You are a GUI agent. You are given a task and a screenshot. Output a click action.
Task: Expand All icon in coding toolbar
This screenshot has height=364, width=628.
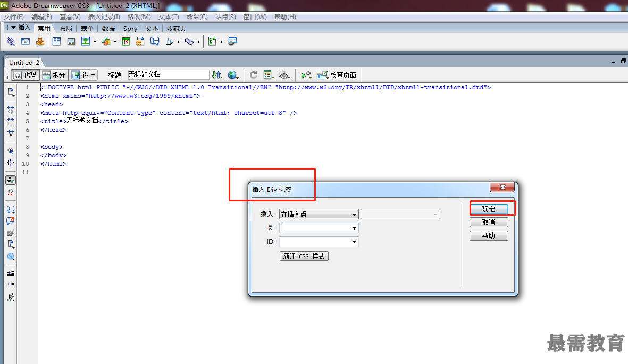pyautogui.click(x=11, y=133)
